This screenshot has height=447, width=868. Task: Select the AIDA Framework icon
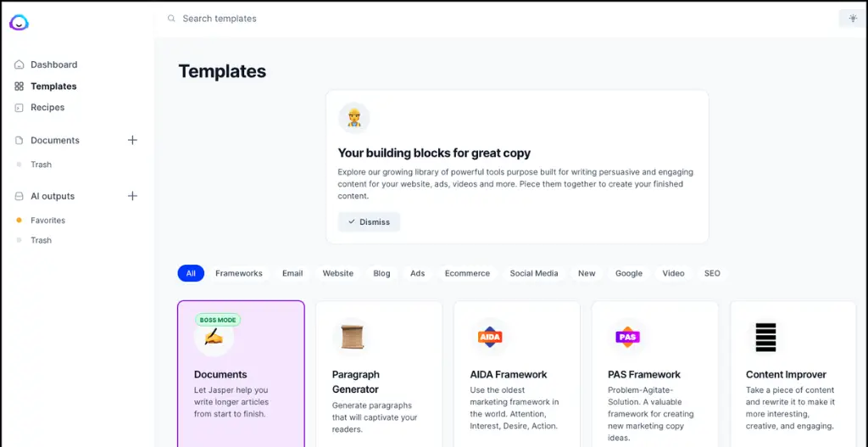[x=490, y=337]
